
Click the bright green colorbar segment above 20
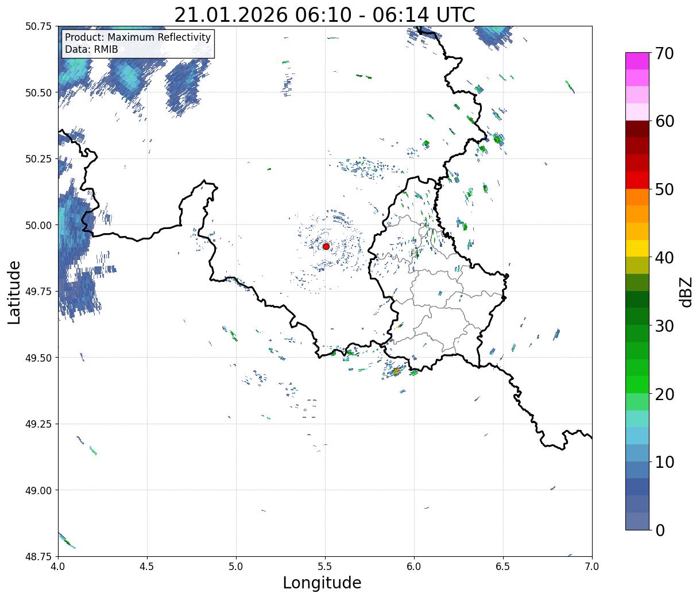(x=637, y=385)
